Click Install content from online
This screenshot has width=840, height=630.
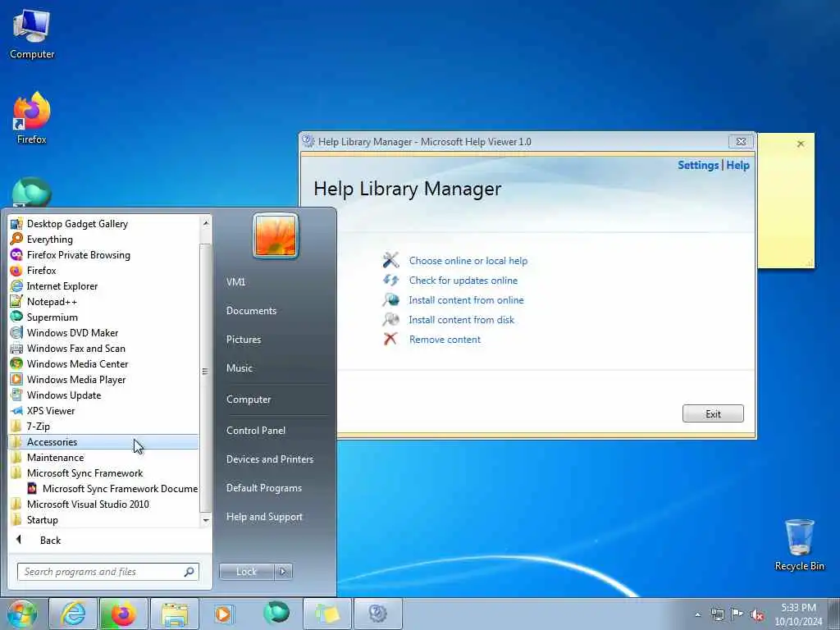tap(466, 300)
